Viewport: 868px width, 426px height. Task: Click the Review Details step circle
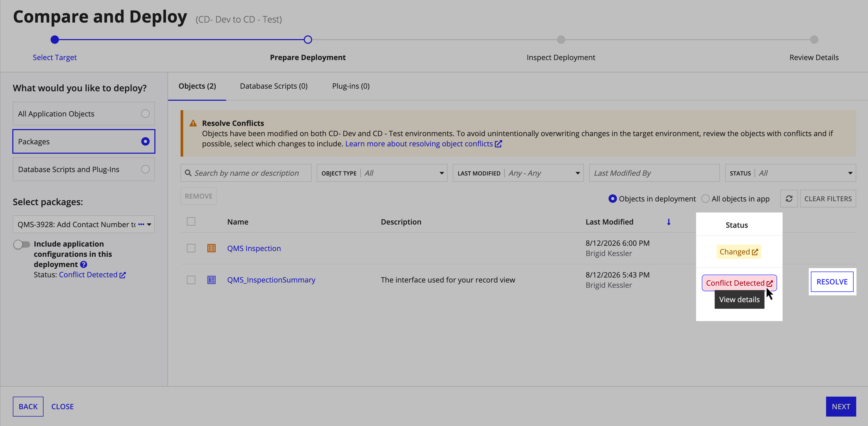[814, 40]
